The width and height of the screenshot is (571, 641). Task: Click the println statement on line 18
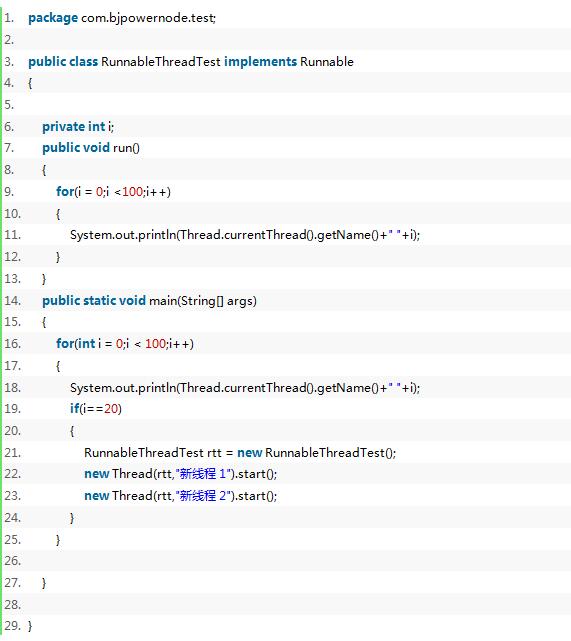click(245, 388)
